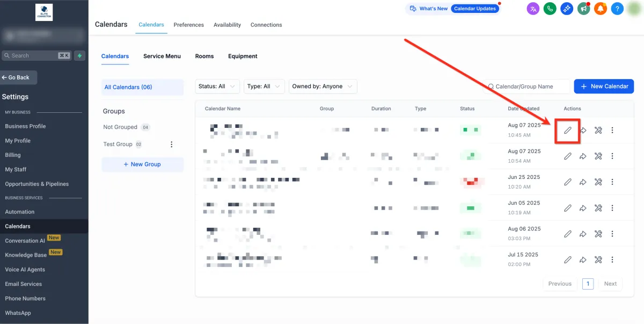The image size is (644, 324).
Task: Click the Calendar Updates pill
Action: (x=475, y=9)
